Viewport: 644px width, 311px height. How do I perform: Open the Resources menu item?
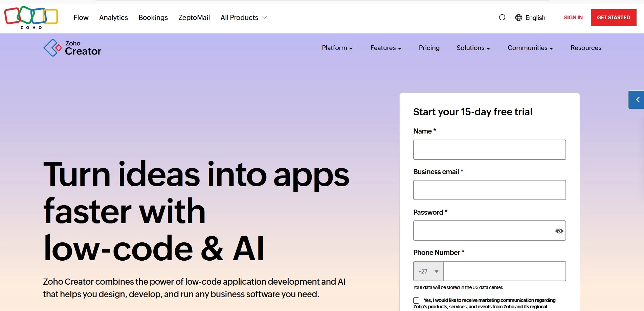(x=586, y=48)
